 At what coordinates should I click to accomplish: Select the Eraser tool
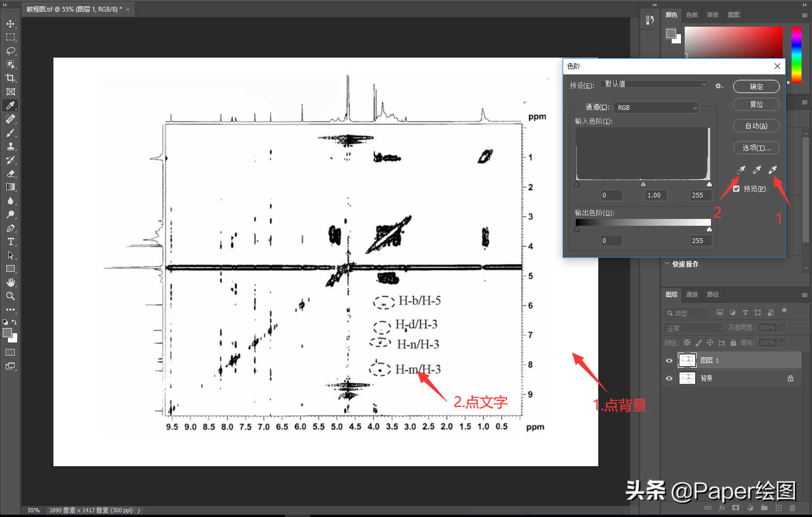[10, 173]
